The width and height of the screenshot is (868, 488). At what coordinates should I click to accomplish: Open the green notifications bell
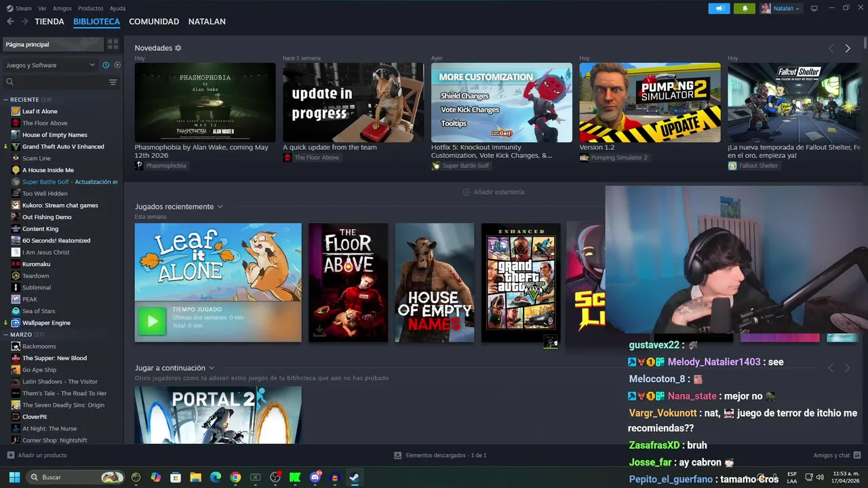pyautogui.click(x=744, y=8)
